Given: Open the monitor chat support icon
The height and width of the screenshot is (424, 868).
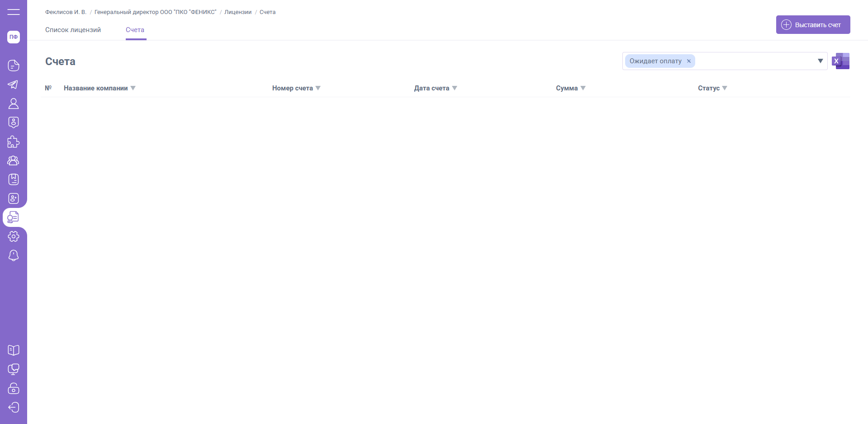Looking at the screenshot, I should (14, 369).
